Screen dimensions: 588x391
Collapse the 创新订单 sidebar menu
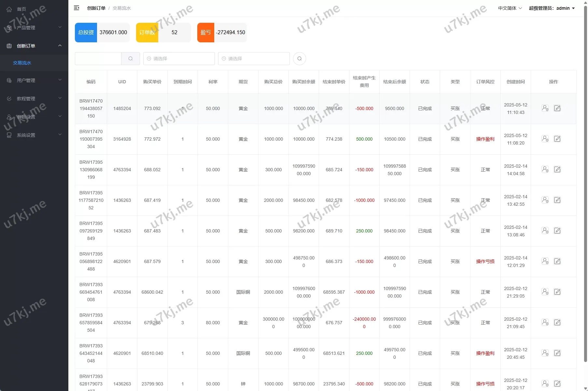tap(34, 46)
